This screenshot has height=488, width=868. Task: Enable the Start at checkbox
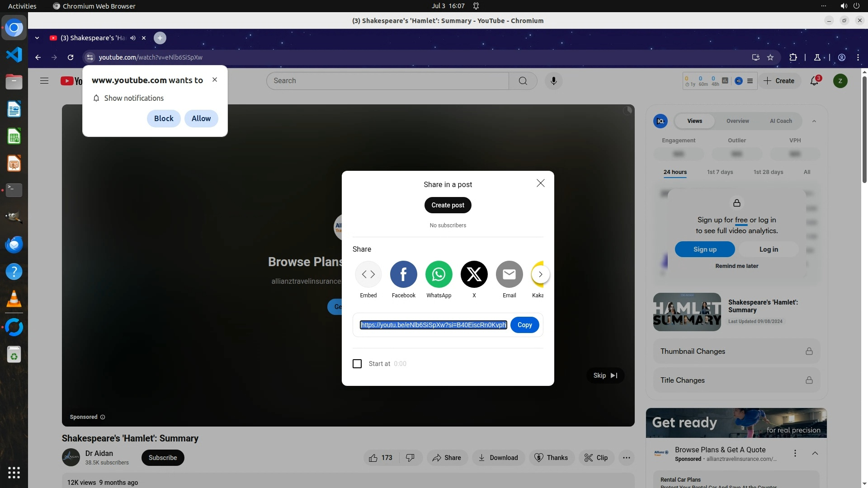(357, 364)
